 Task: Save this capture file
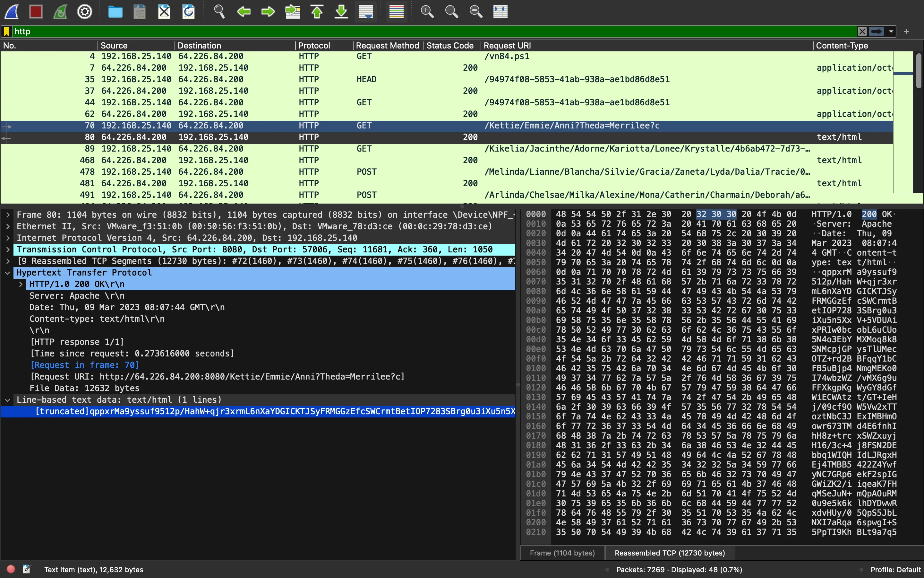tap(140, 12)
